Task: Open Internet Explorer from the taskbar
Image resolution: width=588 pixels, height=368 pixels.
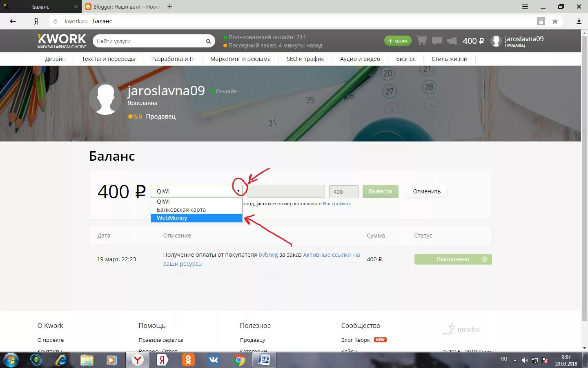Action: click(x=62, y=360)
